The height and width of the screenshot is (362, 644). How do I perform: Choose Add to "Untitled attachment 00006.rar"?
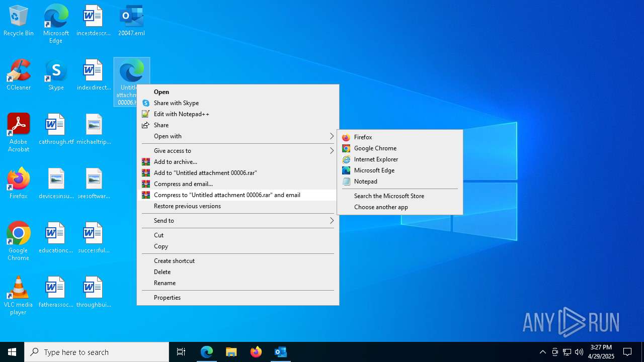click(237, 173)
